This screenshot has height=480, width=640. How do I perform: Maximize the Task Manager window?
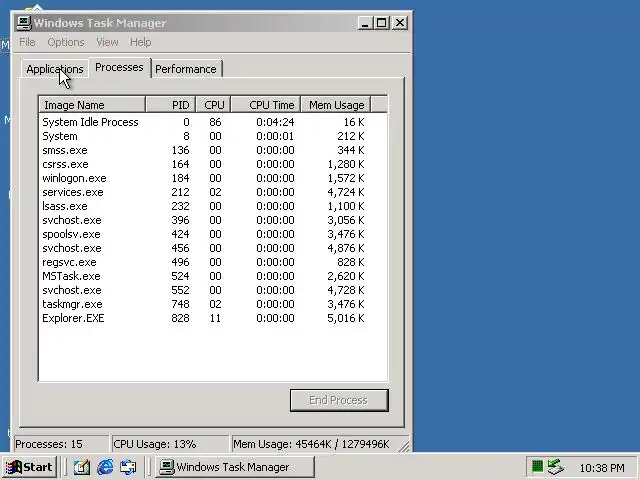click(x=382, y=23)
